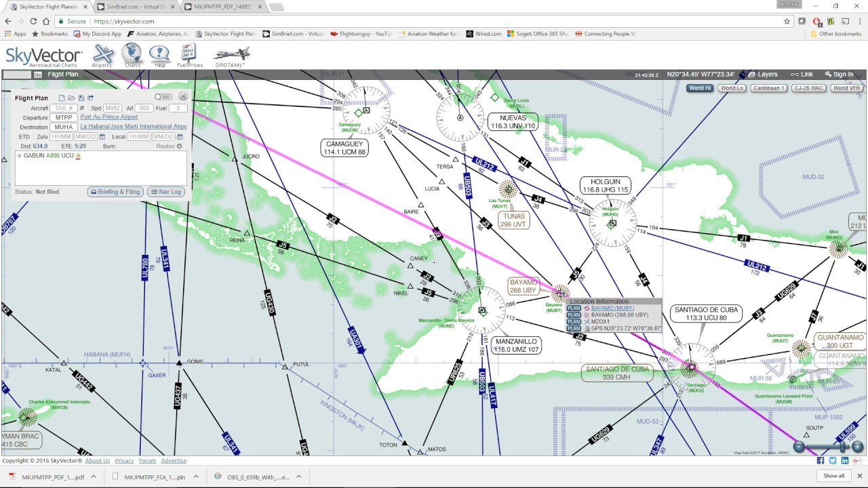Viewport: 868px width, 488px height.
Task: Open the Nav Log button
Action: click(166, 192)
